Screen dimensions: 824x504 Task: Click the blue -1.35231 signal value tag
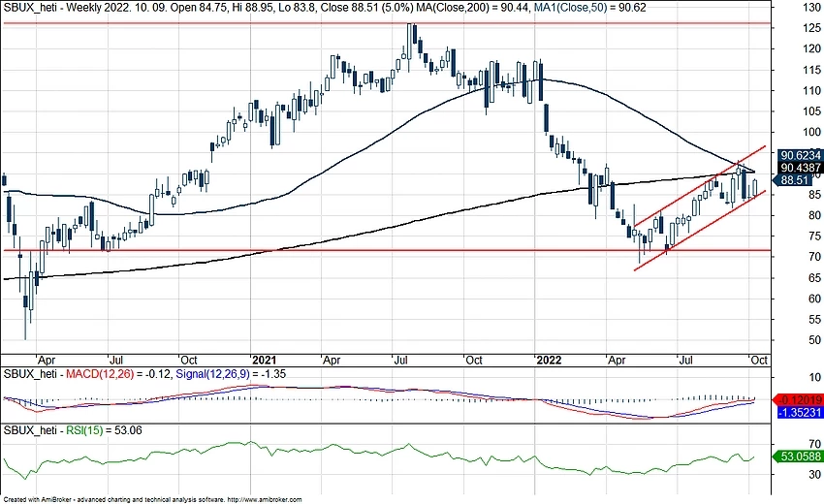800,413
